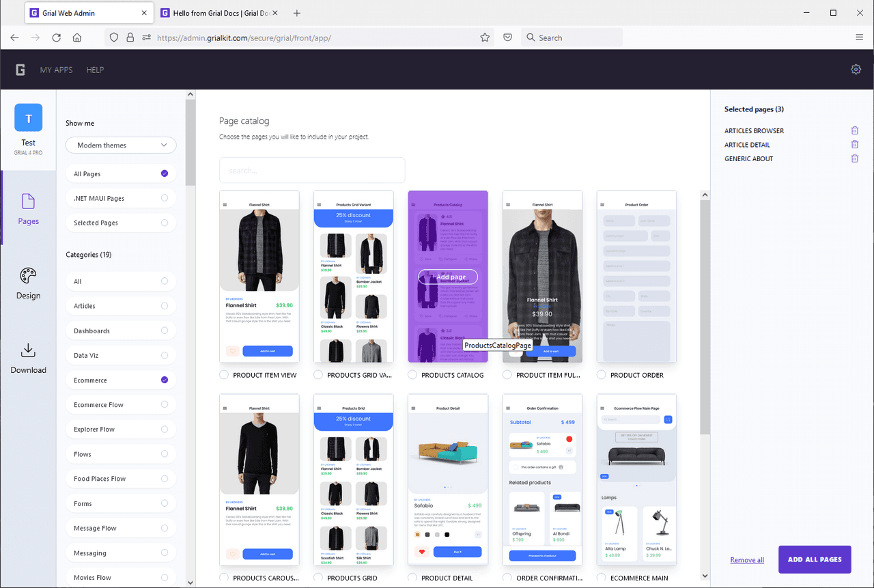Click the page catalog search field

312,170
